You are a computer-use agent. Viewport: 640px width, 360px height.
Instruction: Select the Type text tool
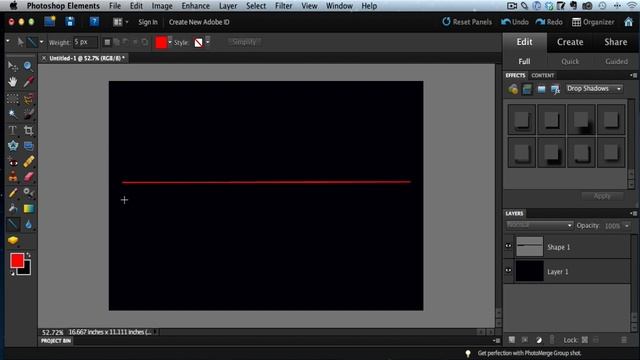coord(13,130)
